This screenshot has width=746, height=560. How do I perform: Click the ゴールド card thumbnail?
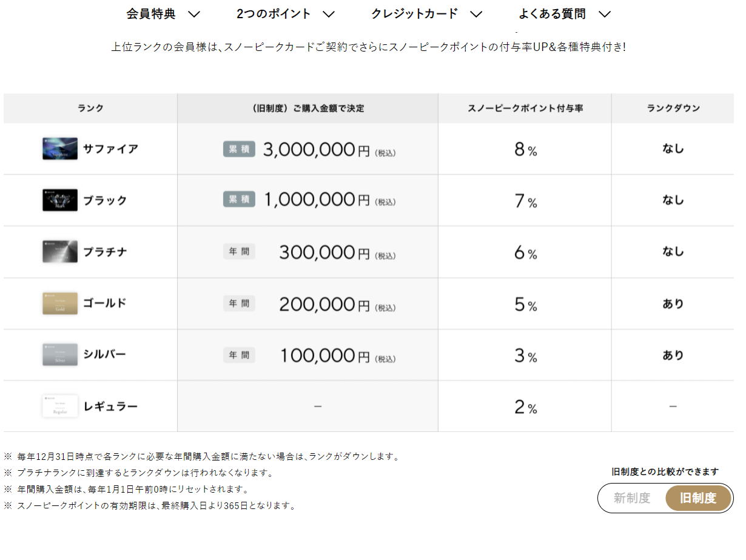(60, 303)
